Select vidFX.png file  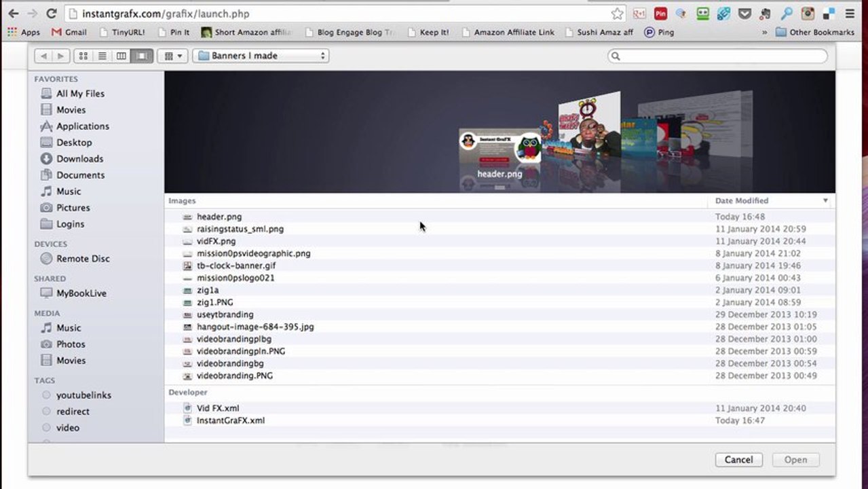coord(499,241)
